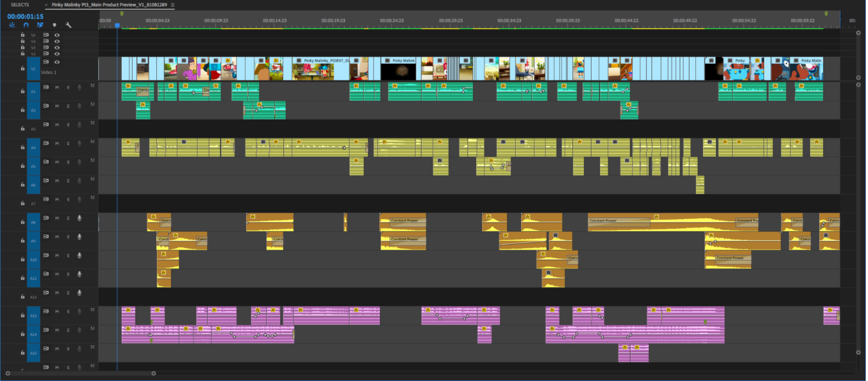Click the horizontal zoom scrollbar at bottom
Viewport: 868px width, 381px height.
click(81, 373)
